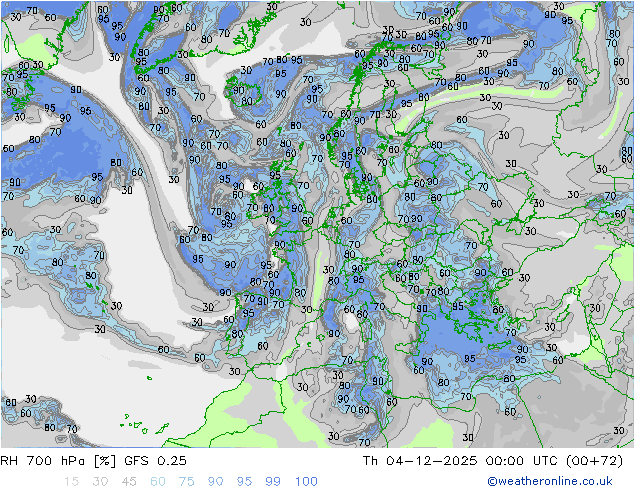Click legend value 100

pyautogui.click(x=306, y=482)
